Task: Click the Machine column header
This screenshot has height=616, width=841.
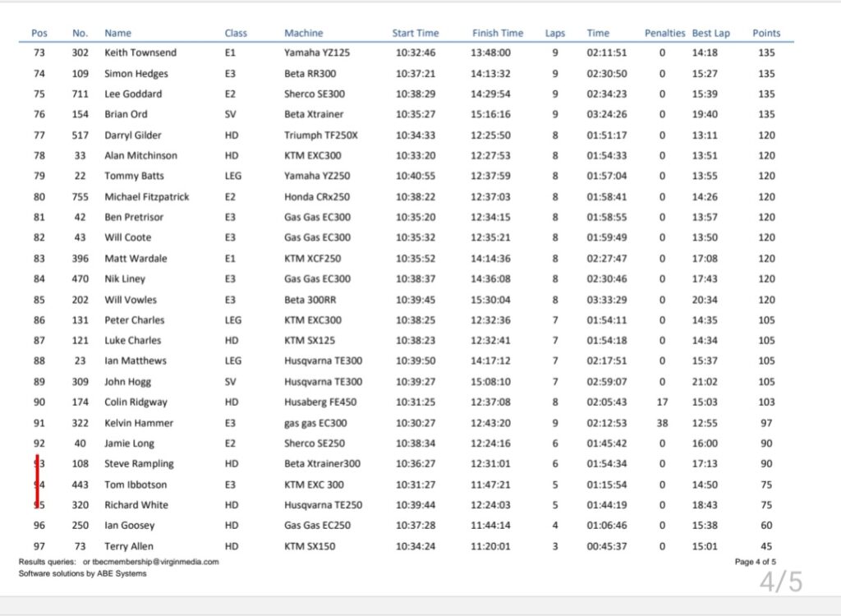Action: [303, 33]
